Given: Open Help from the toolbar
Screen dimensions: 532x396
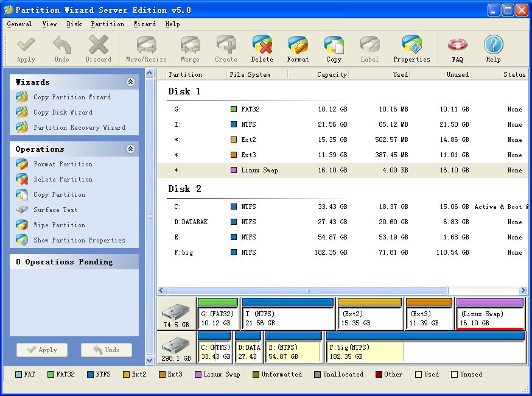Looking at the screenshot, I should click(493, 49).
